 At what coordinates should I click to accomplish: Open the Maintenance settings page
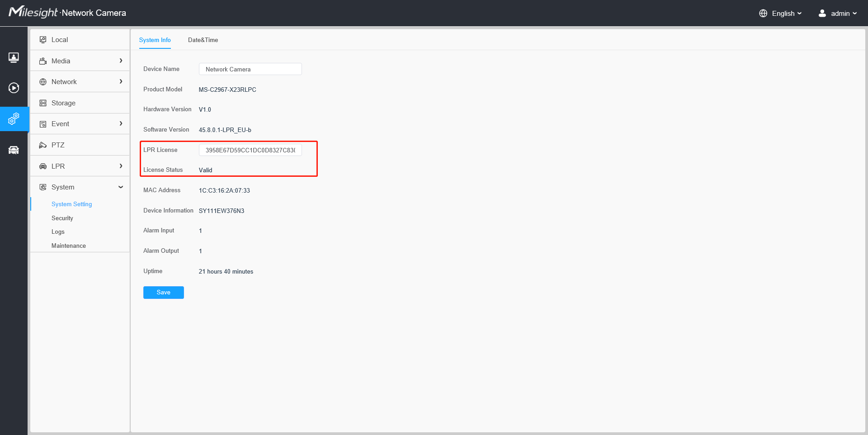click(x=69, y=246)
